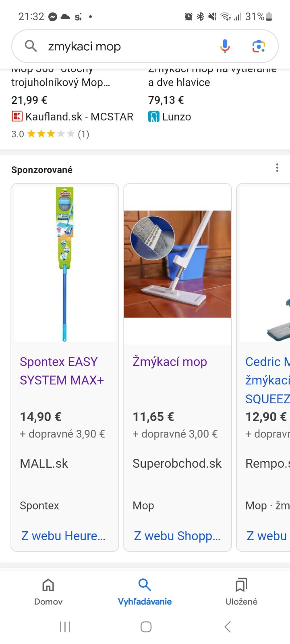Screen dimensions: 290x644
Task: Go to the Domov home tab
Action: coord(48,591)
